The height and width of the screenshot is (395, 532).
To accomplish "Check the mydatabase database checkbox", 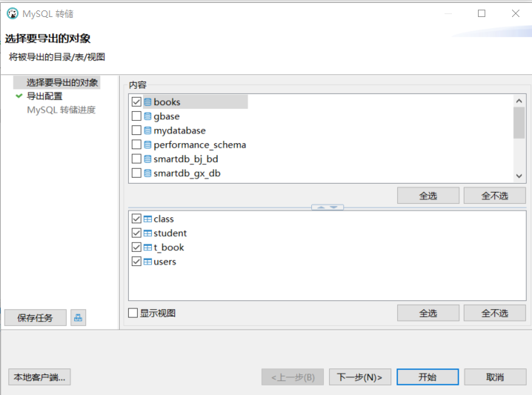I will coord(136,130).
